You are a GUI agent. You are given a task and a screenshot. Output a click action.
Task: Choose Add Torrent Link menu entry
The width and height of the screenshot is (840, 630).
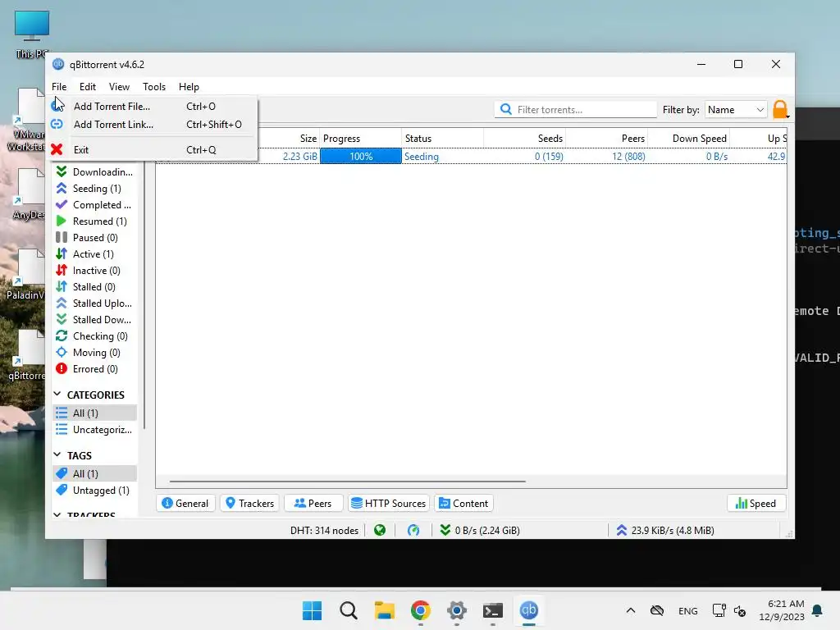point(153,125)
